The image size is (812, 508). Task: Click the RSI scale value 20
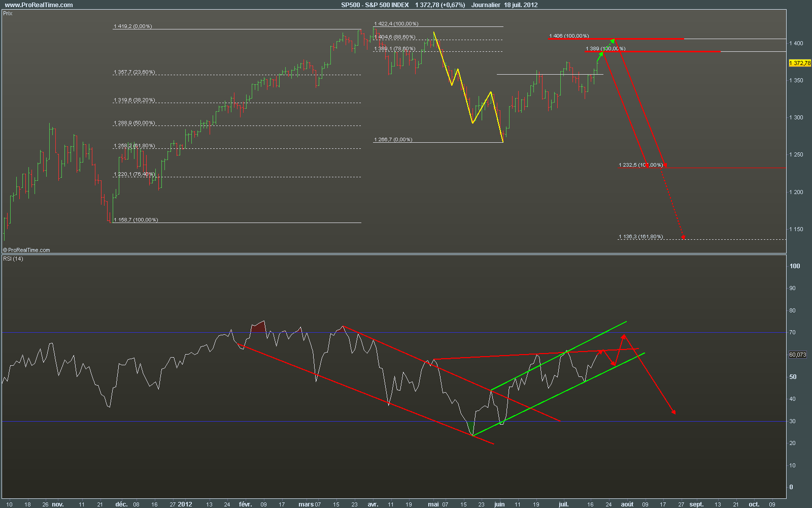tap(793, 443)
